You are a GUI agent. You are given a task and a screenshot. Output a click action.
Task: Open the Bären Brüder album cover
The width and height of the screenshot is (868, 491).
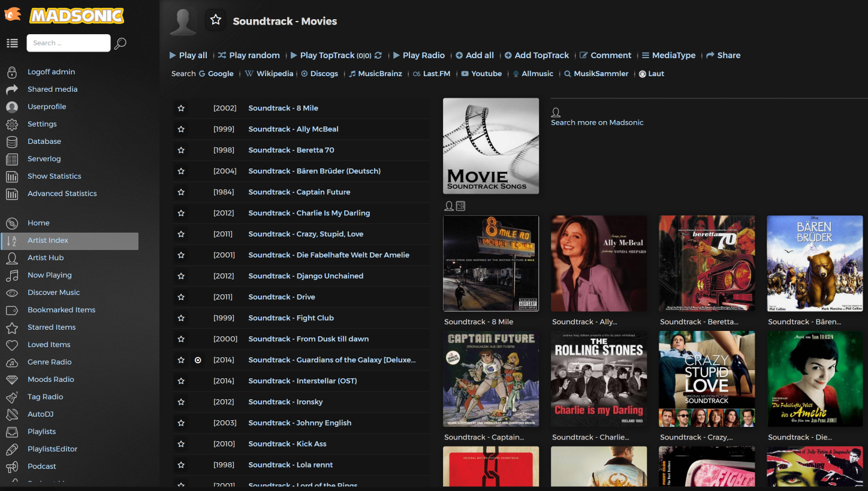click(815, 264)
